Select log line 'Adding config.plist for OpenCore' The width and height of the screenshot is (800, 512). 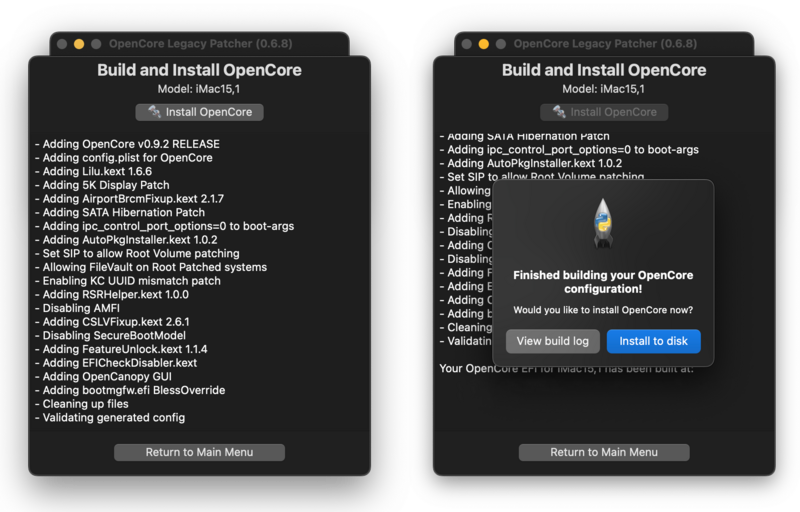coord(124,158)
